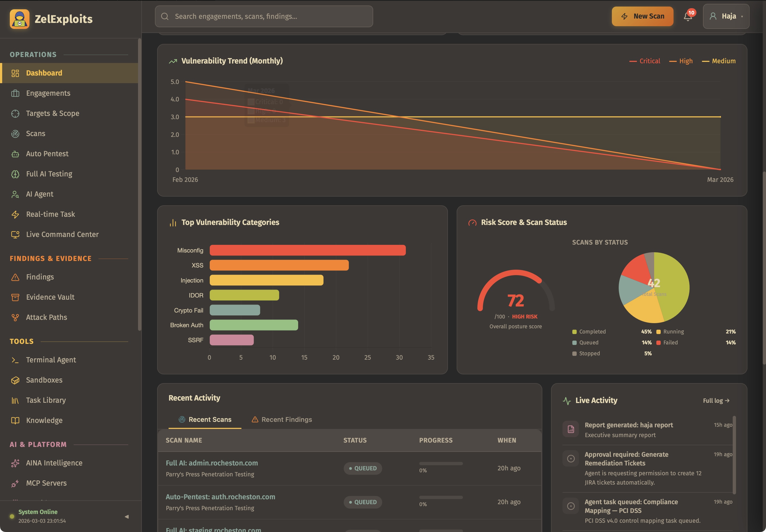Open Full AI Testing from the sidebar
Screen dimensions: 766x532
(15, 174)
